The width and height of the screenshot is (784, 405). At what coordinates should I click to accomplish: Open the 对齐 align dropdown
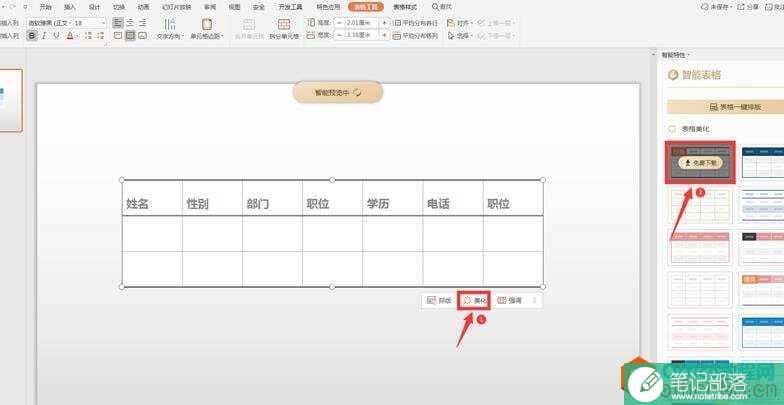click(x=460, y=23)
